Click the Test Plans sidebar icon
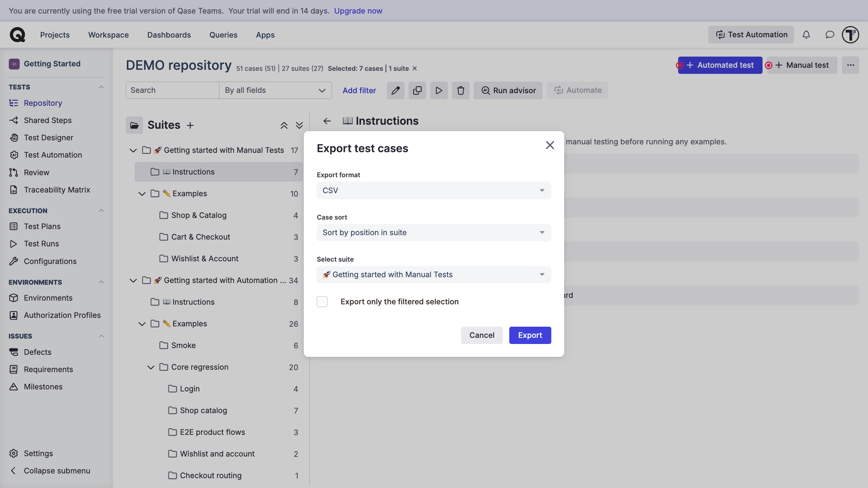Screen dimensions: 868x488 (14, 226)
